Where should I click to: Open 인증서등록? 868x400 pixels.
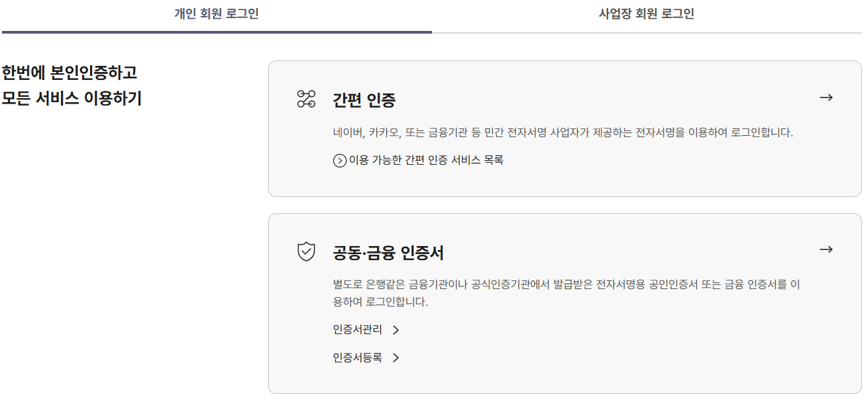pos(358,358)
